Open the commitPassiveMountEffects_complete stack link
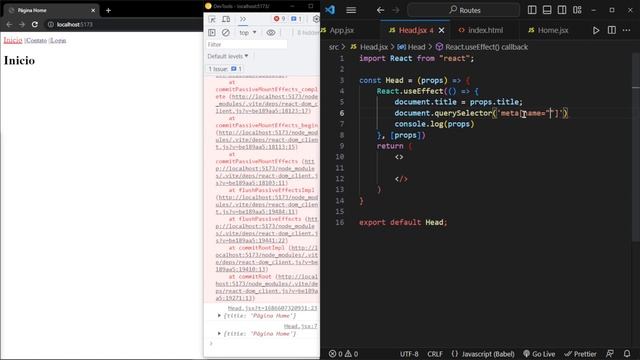 pos(267,104)
